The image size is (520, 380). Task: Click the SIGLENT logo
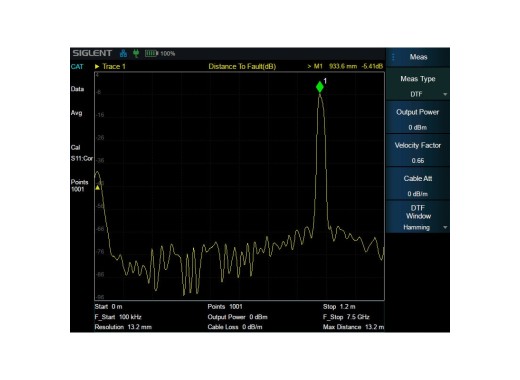(92, 53)
